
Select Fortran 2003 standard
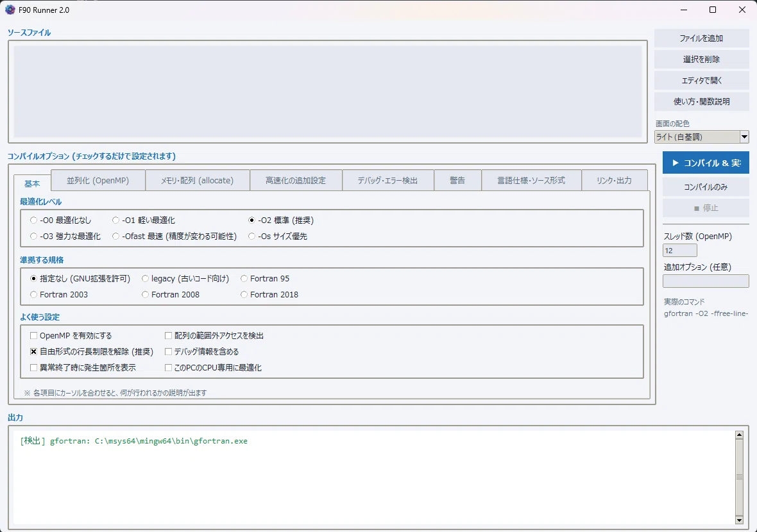point(59,295)
